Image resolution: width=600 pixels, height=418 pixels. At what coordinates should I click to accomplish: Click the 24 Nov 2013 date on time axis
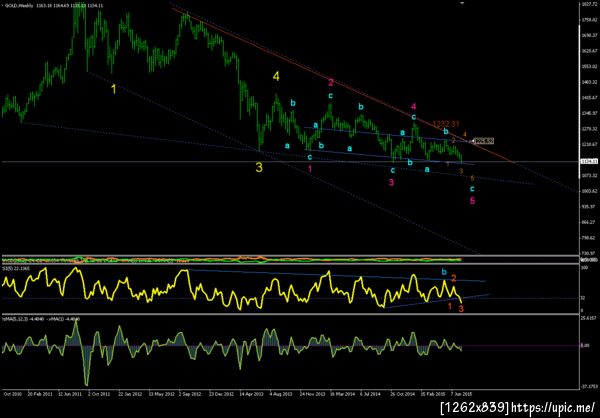311,394
